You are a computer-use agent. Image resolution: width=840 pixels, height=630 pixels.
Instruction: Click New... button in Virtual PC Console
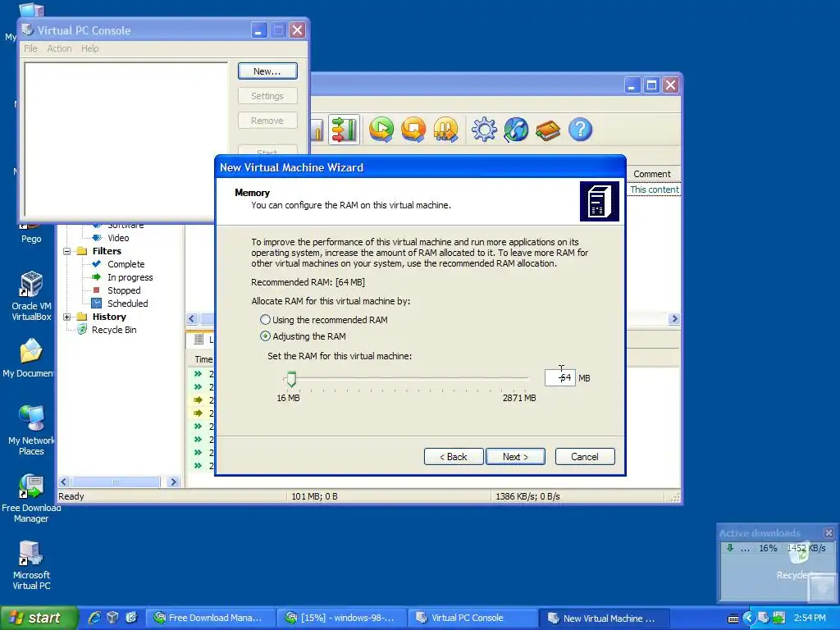(x=267, y=71)
